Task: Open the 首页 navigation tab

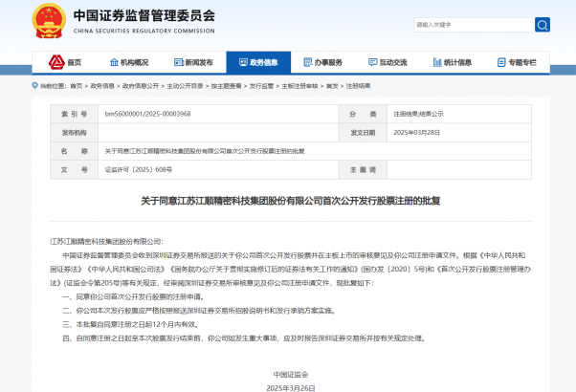Action: coord(65,62)
